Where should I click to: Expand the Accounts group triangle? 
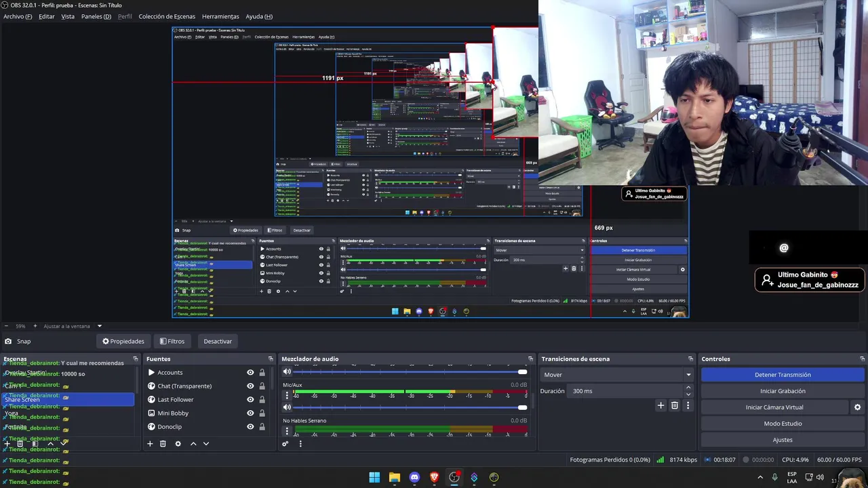pos(151,372)
